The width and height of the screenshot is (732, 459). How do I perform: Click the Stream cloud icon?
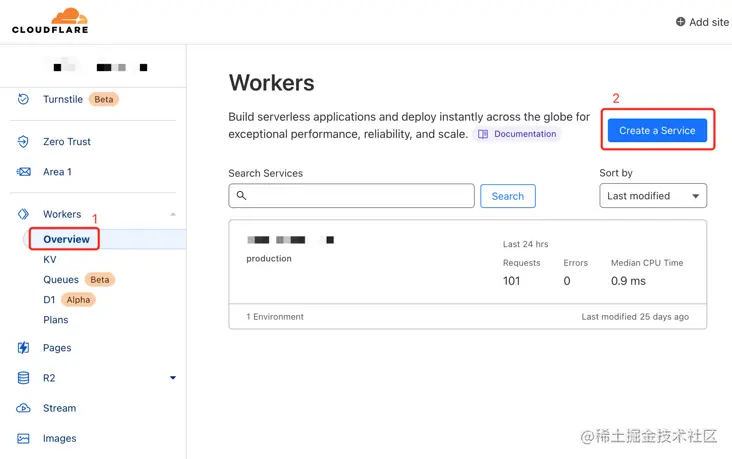(23, 408)
